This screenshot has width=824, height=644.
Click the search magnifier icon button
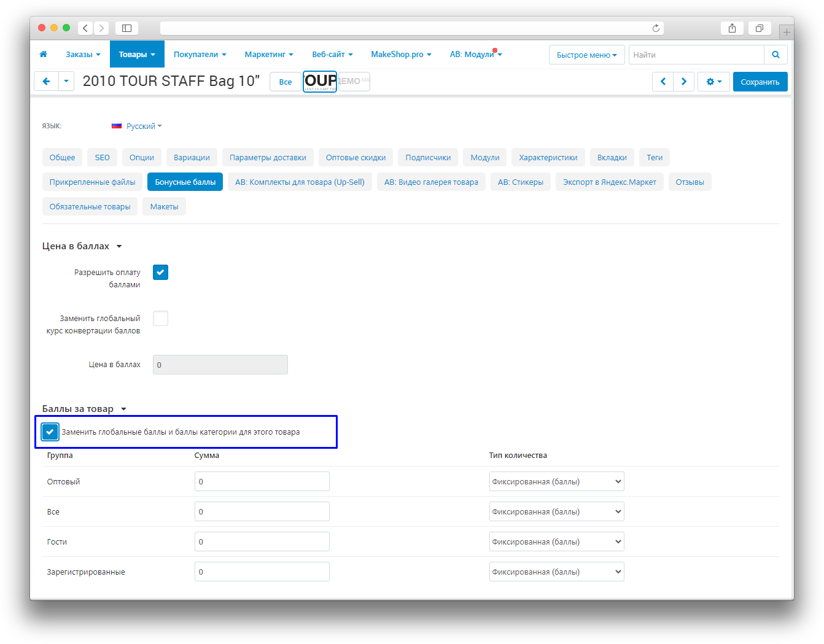tap(775, 55)
